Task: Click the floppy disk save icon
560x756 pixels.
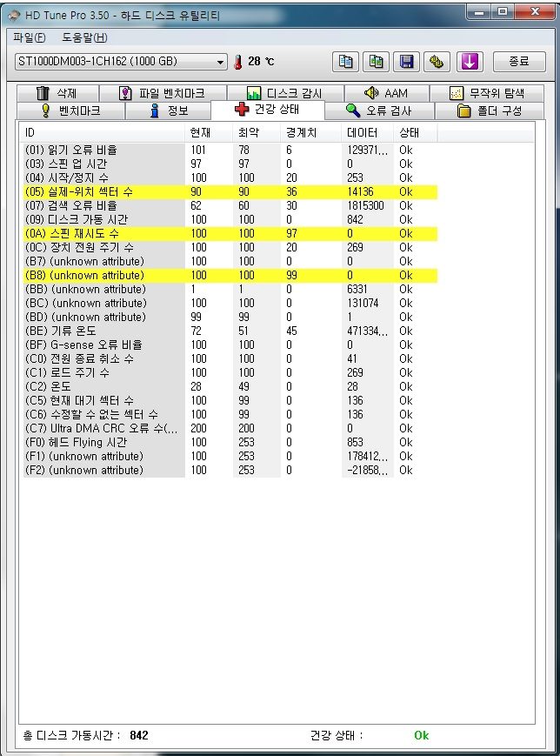Action: tap(406, 62)
